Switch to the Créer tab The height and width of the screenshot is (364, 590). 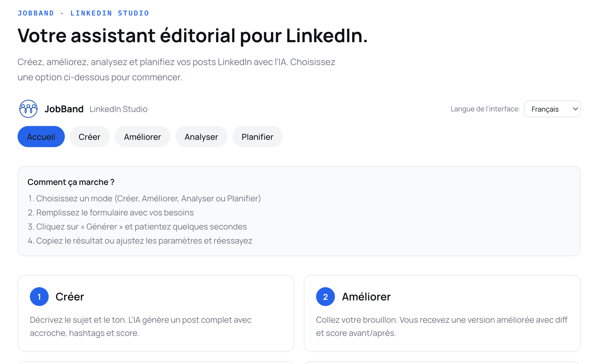[x=89, y=137]
